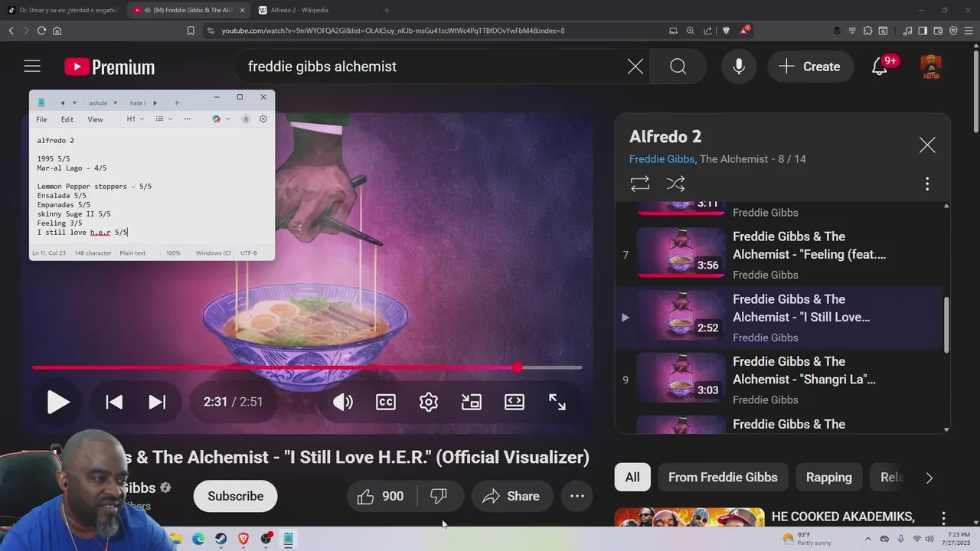Dislike the video

coord(439,497)
